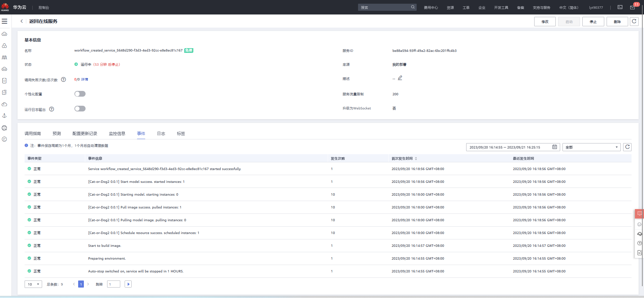Select the 事件 tab

141,134
